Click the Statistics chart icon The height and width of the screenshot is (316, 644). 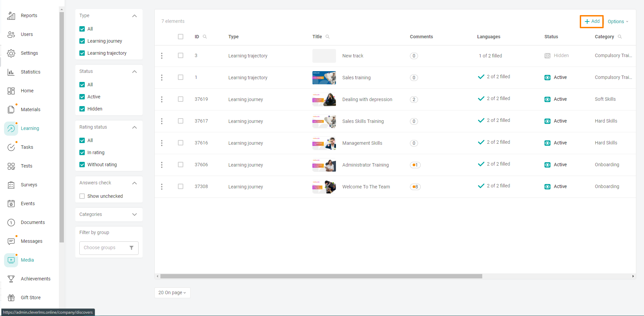coord(11,72)
